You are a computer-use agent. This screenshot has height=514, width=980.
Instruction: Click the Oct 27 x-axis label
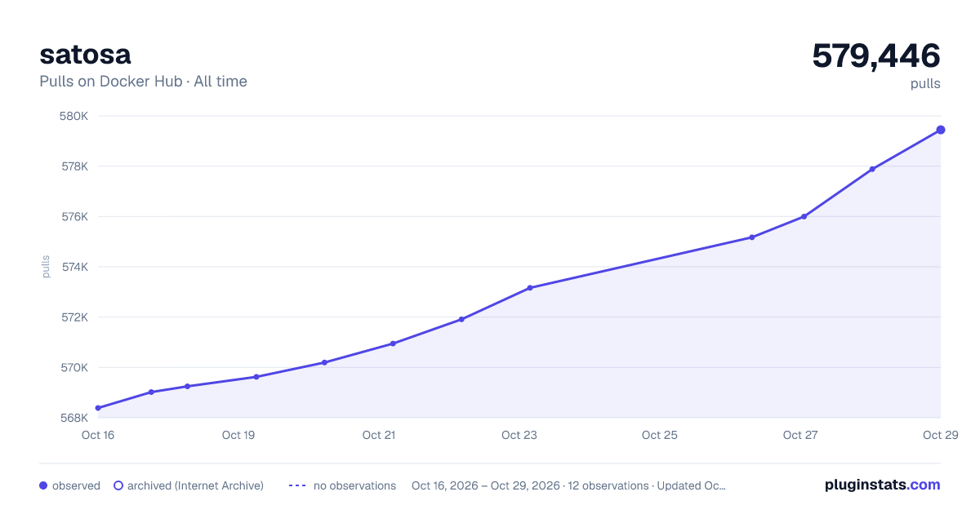(x=800, y=435)
